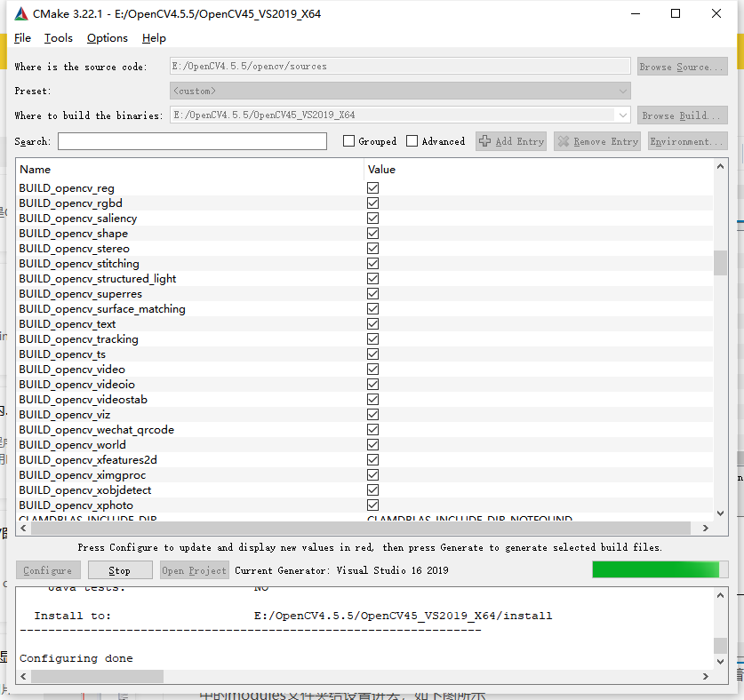The height and width of the screenshot is (700, 744).
Task: Select the BUILD_opencv_video row
Action: tap(364, 369)
